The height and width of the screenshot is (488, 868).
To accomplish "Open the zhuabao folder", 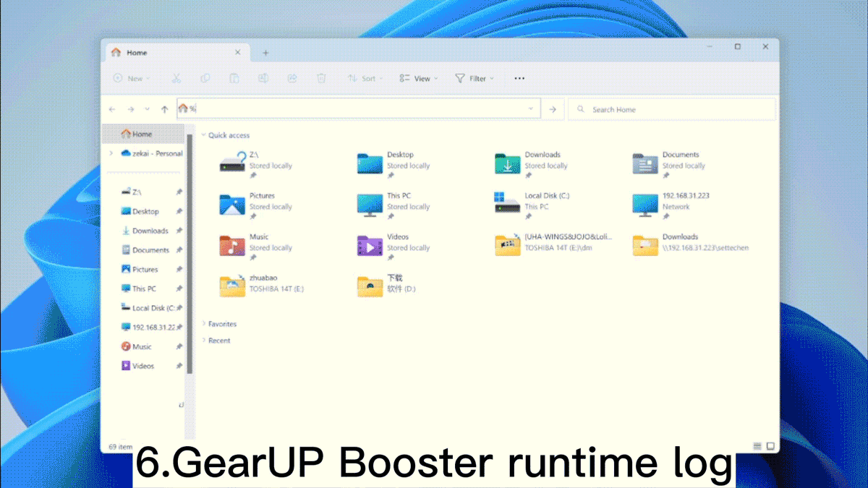I will pos(262,285).
